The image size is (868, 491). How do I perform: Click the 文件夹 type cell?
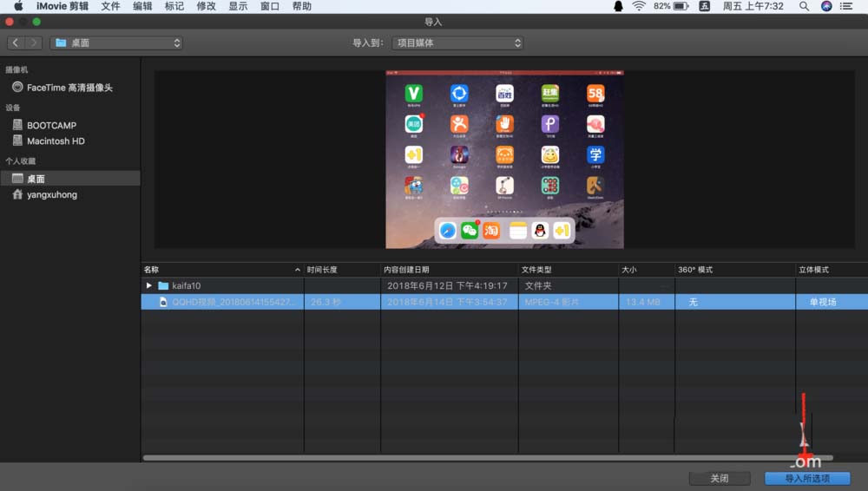click(538, 285)
